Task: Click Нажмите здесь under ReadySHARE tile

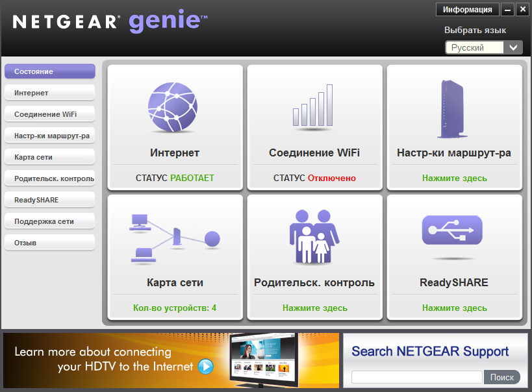Action: click(x=454, y=308)
